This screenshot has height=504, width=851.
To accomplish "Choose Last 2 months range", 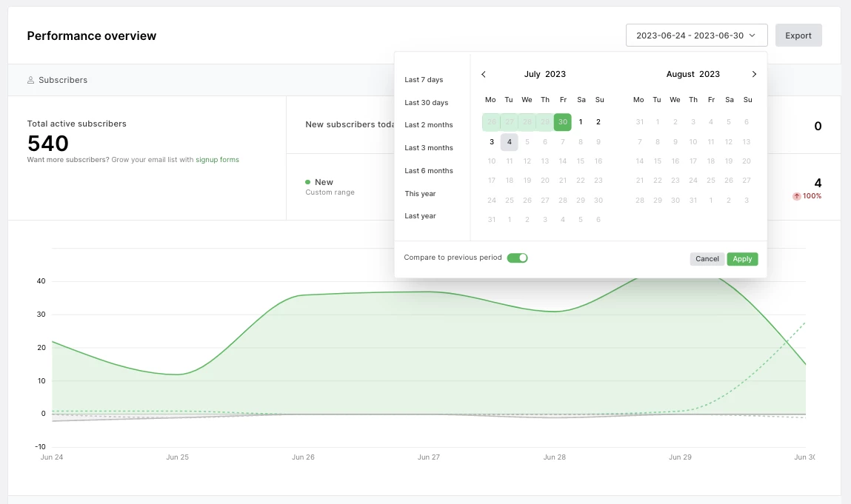I will click(x=428, y=125).
